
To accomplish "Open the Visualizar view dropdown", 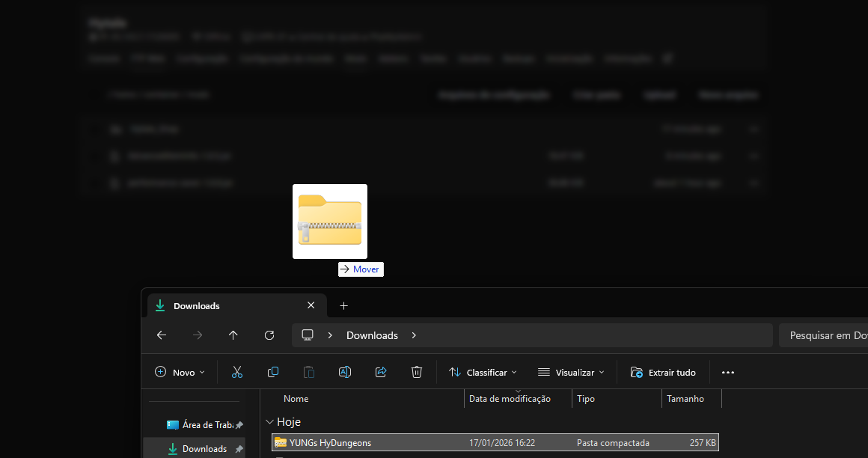I will 571,372.
